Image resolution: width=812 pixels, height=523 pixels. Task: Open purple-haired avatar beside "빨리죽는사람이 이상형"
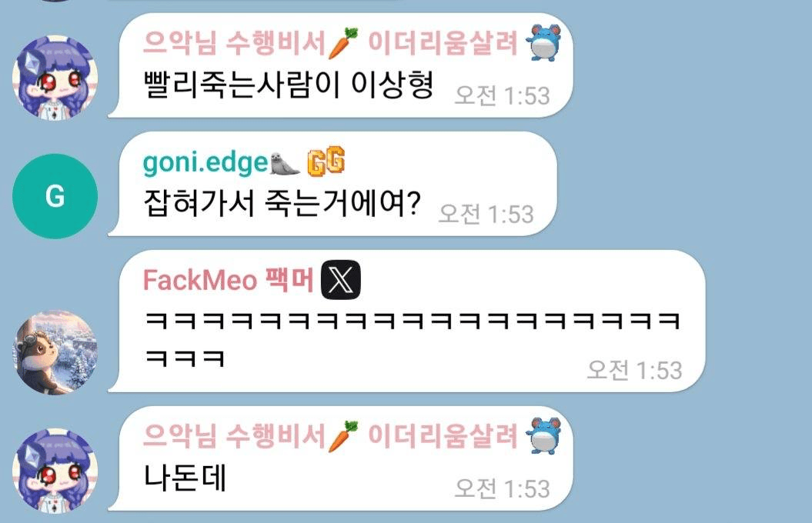click(x=55, y=78)
